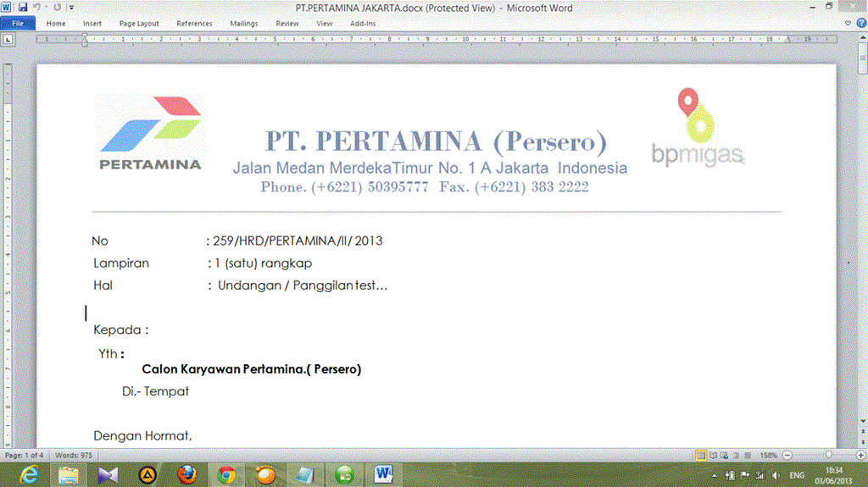Open Internet Explorer from the taskbar
The width and height of the screenshot is (868, 487).
coord(29,475)
